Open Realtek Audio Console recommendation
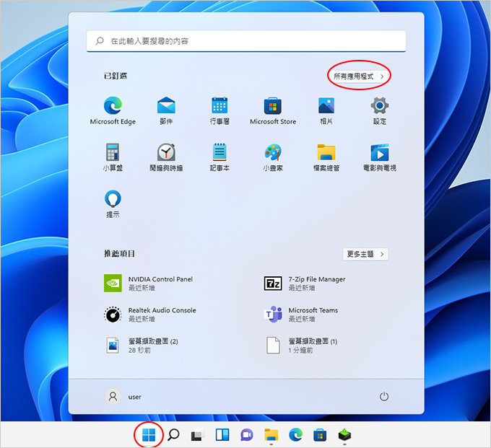Viewport: 491px width, 448px height. pyautogui.click(x=150, y=315)
